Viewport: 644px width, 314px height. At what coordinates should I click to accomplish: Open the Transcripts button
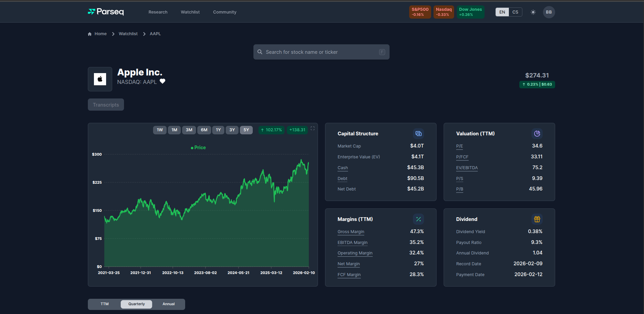[106, 105]
